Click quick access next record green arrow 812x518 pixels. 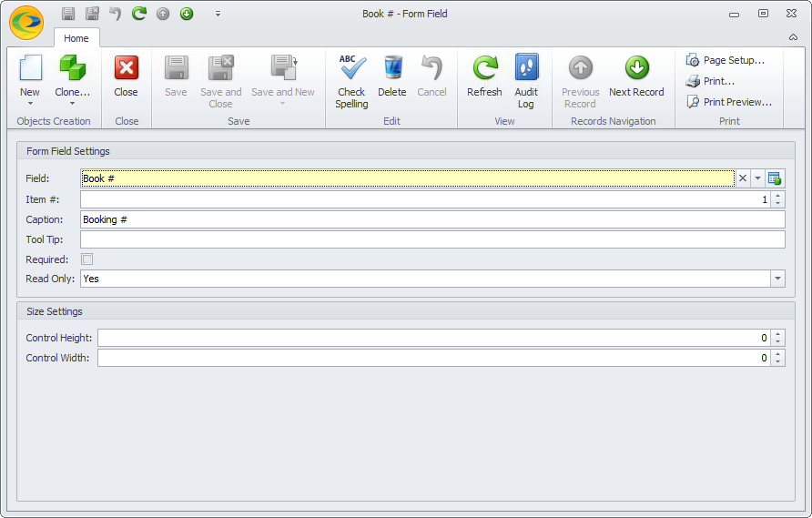point(187,14)
